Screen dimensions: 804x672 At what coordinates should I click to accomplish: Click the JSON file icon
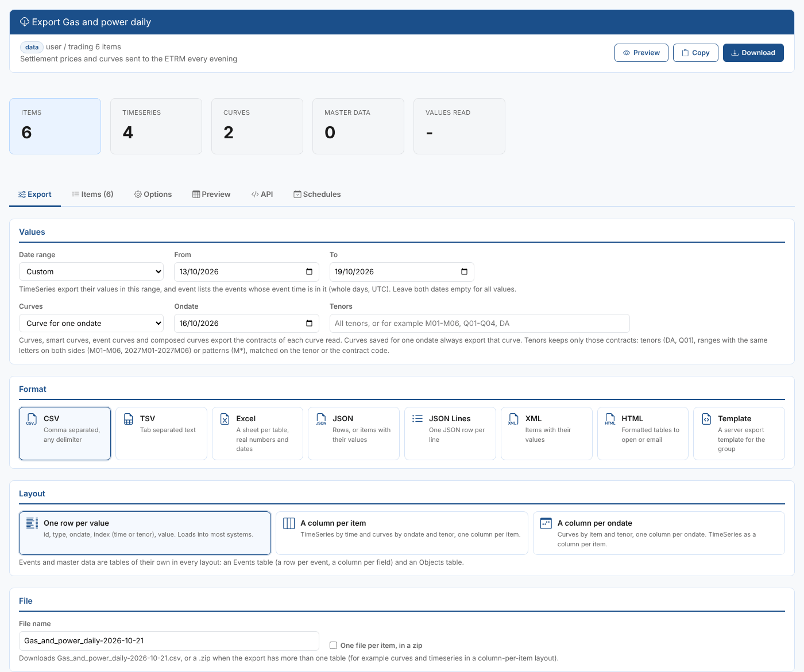coord(321,419)
